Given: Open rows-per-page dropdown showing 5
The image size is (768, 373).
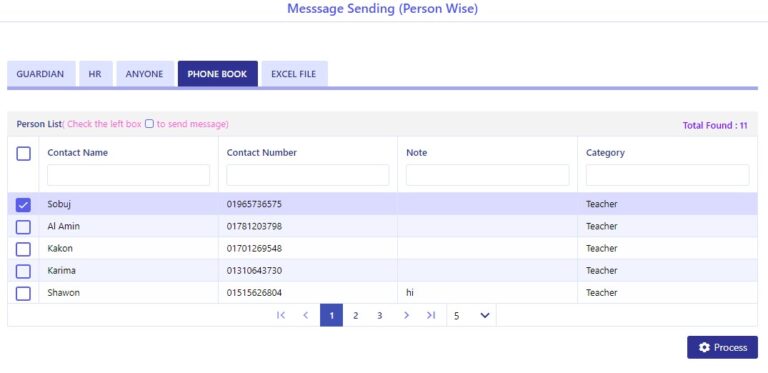Looking at the screenshot, I should (x=471, y=316).
